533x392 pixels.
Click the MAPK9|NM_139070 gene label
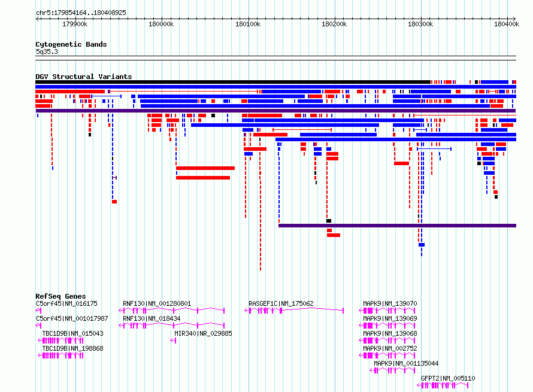click(x=390, y=303)
